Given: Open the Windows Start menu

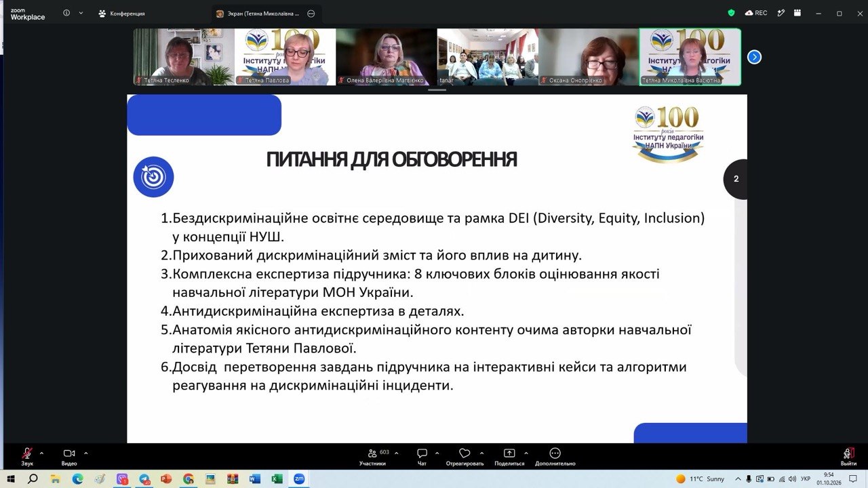Looking at the screenshot, I should [12, 479].
